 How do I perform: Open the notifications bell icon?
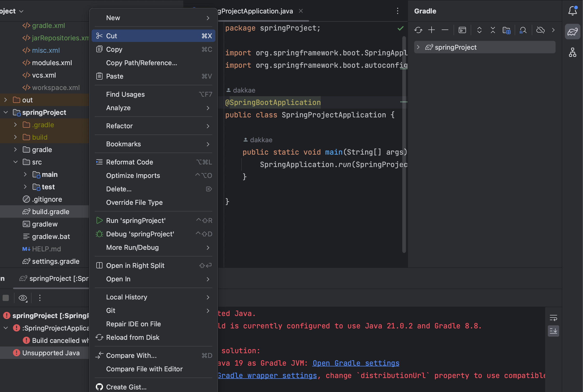572,11
